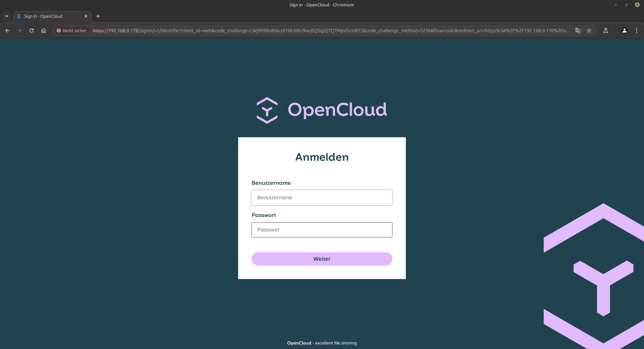Go to the browser home page
The height and width of the screenshot is (349, 644).
point(43,31)
